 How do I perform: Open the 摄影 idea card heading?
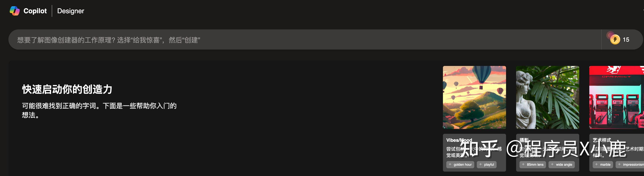point(524,140)
